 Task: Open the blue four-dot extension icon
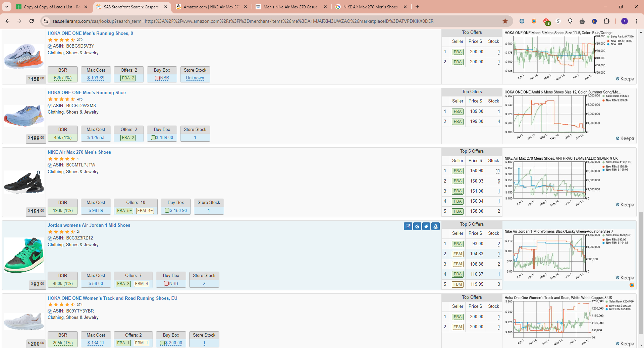522,21
